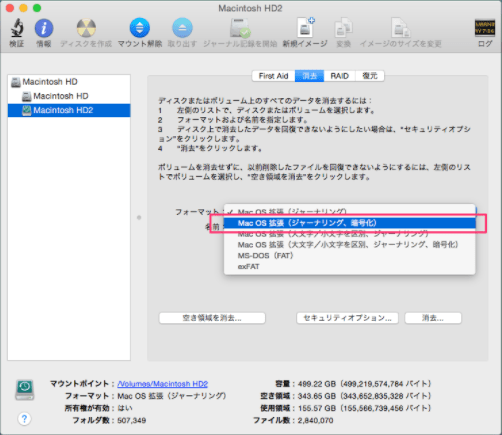Choose checked Mac OS 拡張 (ジャーナリング) option

[x=349, y=212]
